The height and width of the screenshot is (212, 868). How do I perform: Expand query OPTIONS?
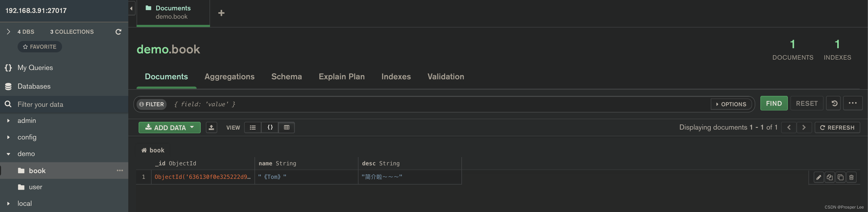tap(731, 104)
